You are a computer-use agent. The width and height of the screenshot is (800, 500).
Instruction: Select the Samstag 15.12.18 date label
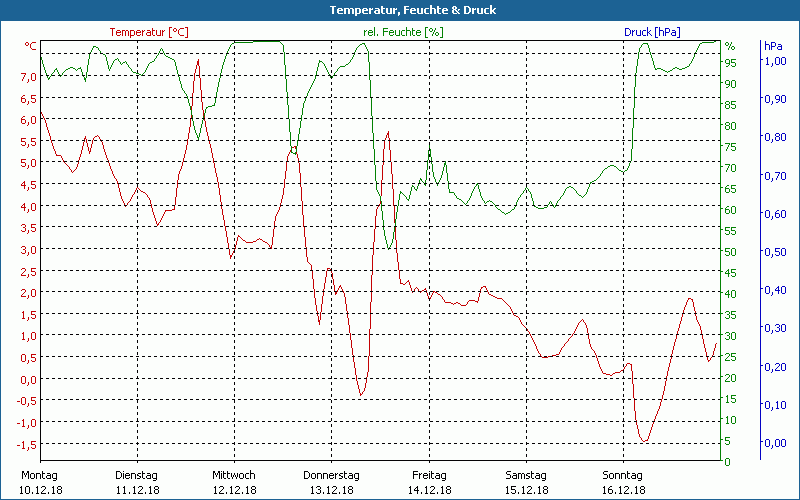coord(525,482)
